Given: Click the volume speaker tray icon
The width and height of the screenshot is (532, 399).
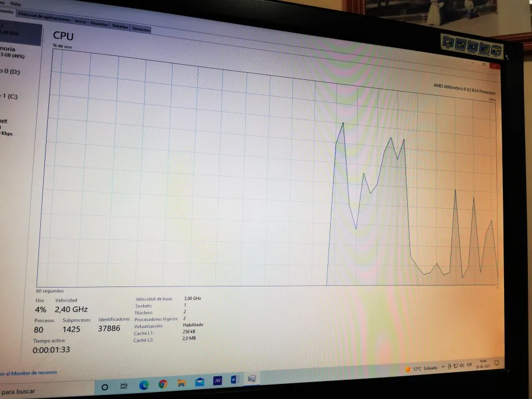Looking at the screenshot, I should click(x=461, y=365).
